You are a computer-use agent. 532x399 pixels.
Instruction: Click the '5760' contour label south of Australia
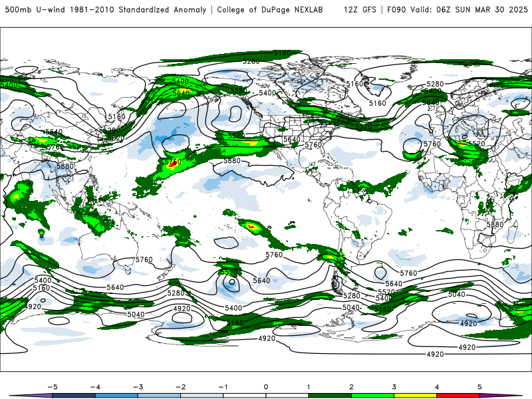[x=144, y=259]
